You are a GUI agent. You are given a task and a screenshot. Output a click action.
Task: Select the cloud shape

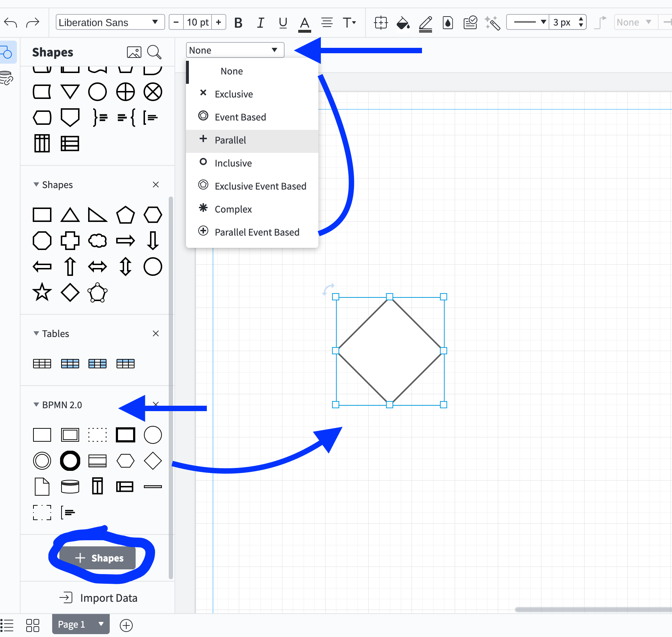[x=97, y=241]
